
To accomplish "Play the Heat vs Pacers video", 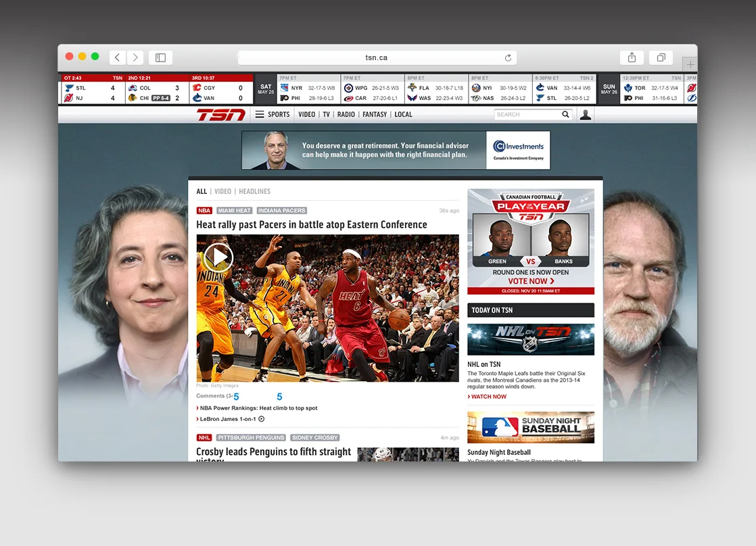I will 218,257.
